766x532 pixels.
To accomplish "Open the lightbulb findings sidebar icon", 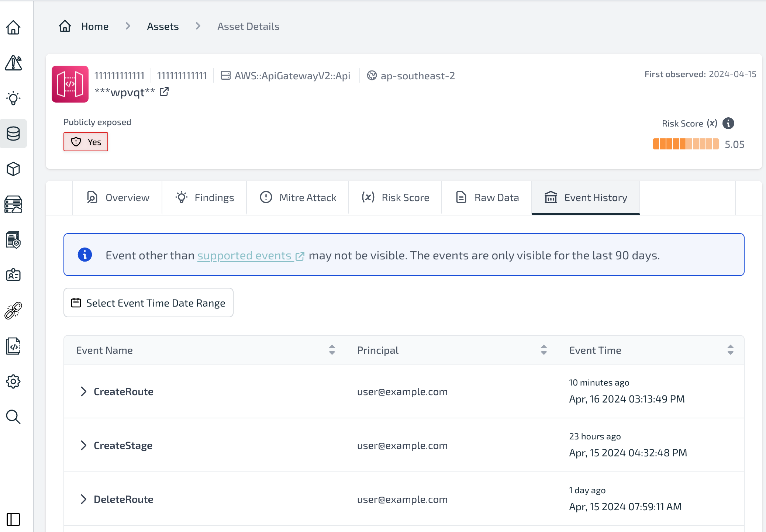I will pyautogui.click(x=13, y=98).
